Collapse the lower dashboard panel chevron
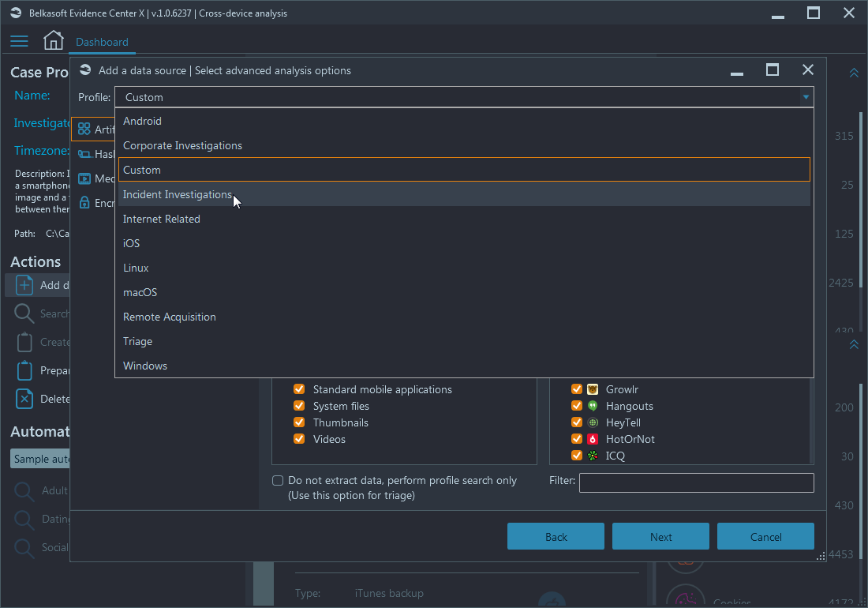 [x=854, y=344]
